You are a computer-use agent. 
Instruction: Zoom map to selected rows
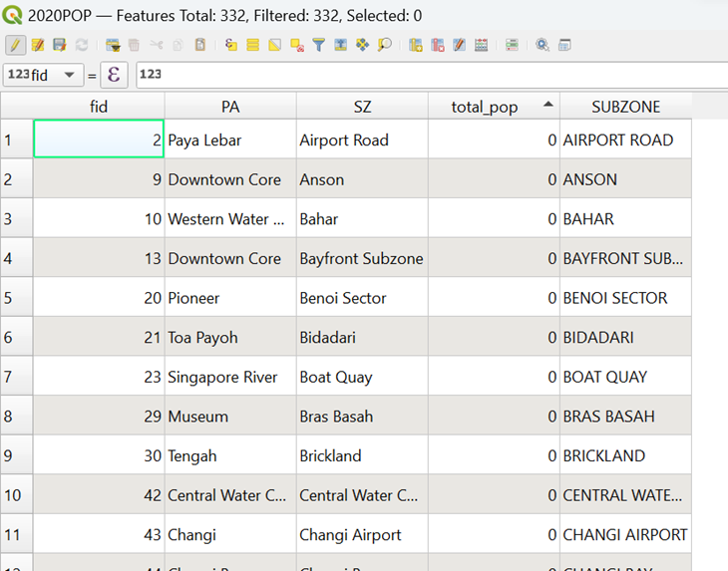(x=385, y=45)
